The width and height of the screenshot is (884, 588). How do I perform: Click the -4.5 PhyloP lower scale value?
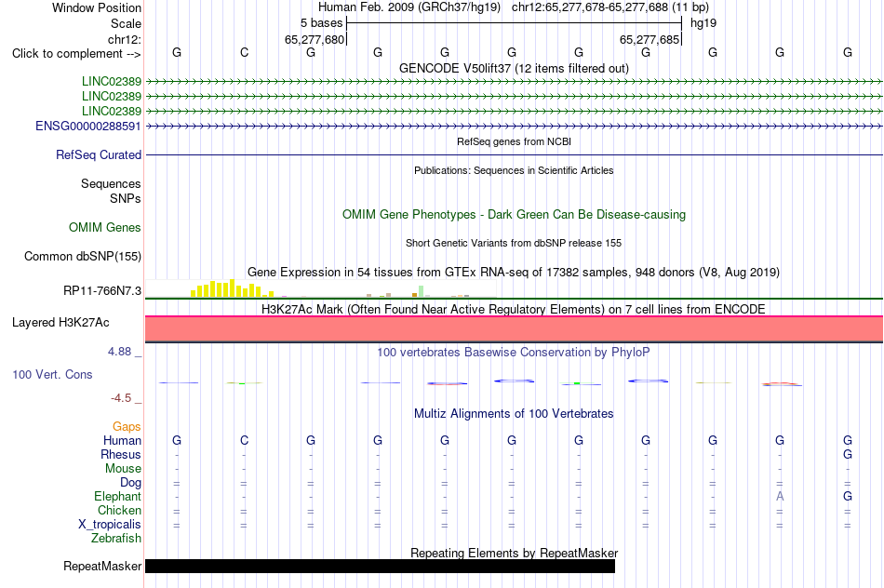(121, 398)
